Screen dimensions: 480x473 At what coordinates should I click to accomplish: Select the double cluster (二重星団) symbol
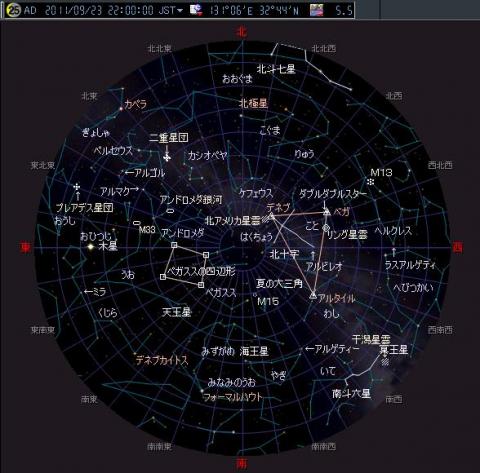coord(167,157)
